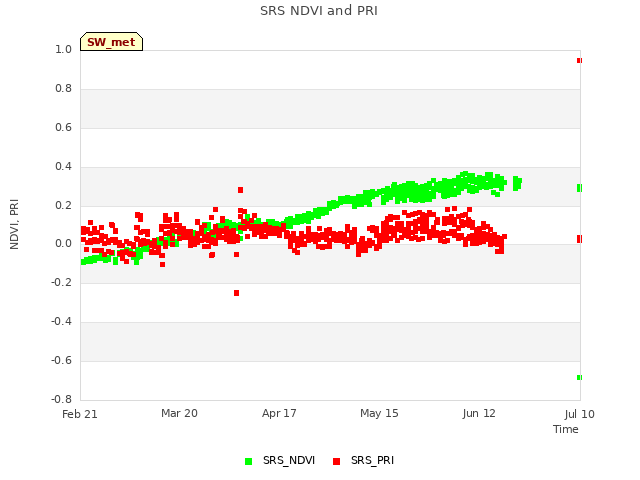Click the 0.4 y-axis tick label
The image size is (640, 480).
click(x=63, y=166)
